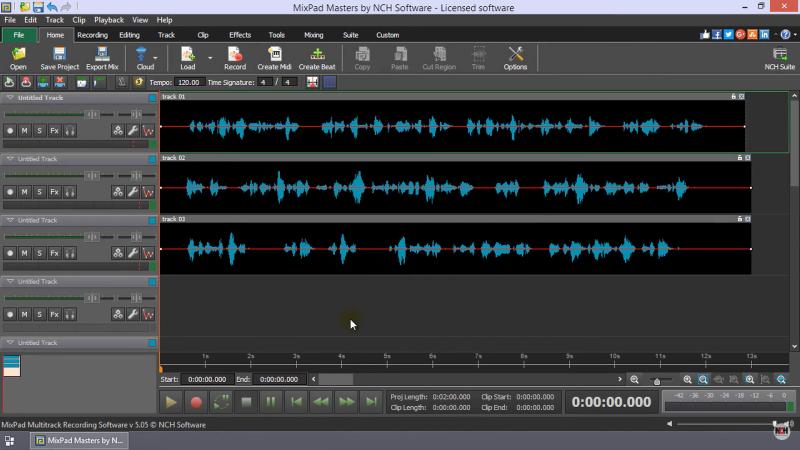Open the Playback menu

click(109, 20)
